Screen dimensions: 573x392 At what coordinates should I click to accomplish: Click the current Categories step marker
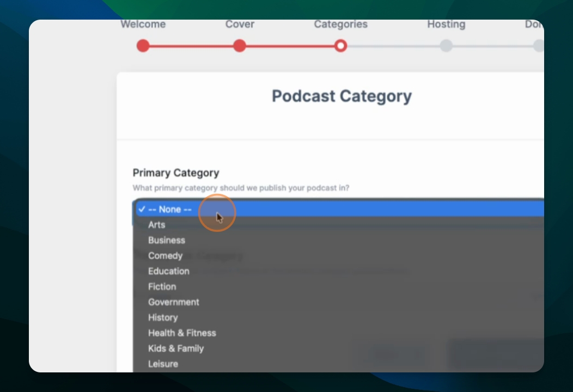click(x=340, y=46)
